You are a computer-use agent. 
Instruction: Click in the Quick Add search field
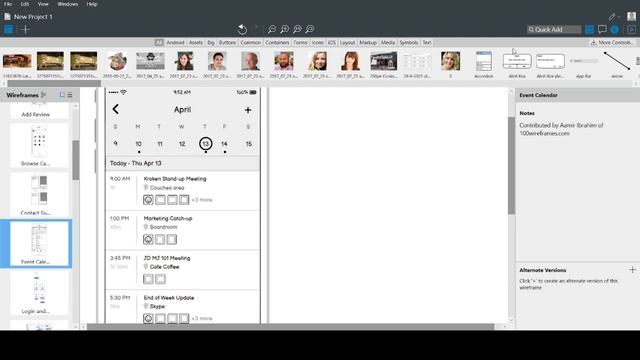tap(554, 29)
